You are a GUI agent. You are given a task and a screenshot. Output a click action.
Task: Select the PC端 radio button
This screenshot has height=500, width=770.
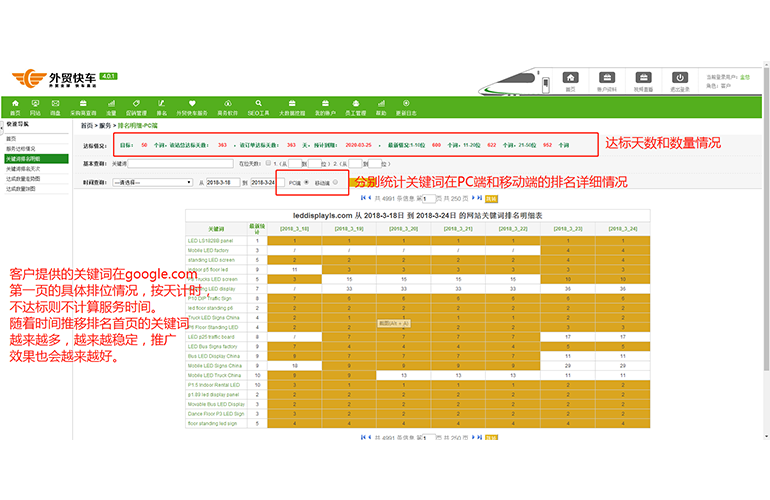307,183
